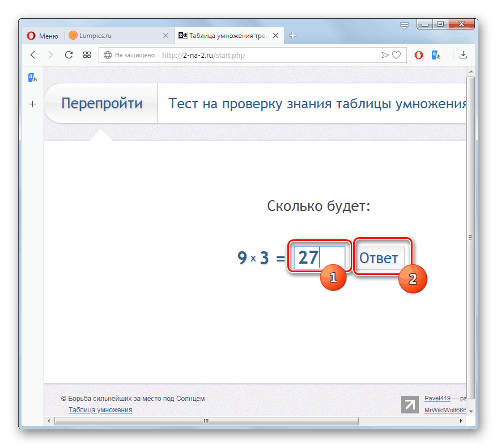Open the Opera extension icon in toolbar
The height and width of the screenshot is (448, 497).
tap(419, 55)
